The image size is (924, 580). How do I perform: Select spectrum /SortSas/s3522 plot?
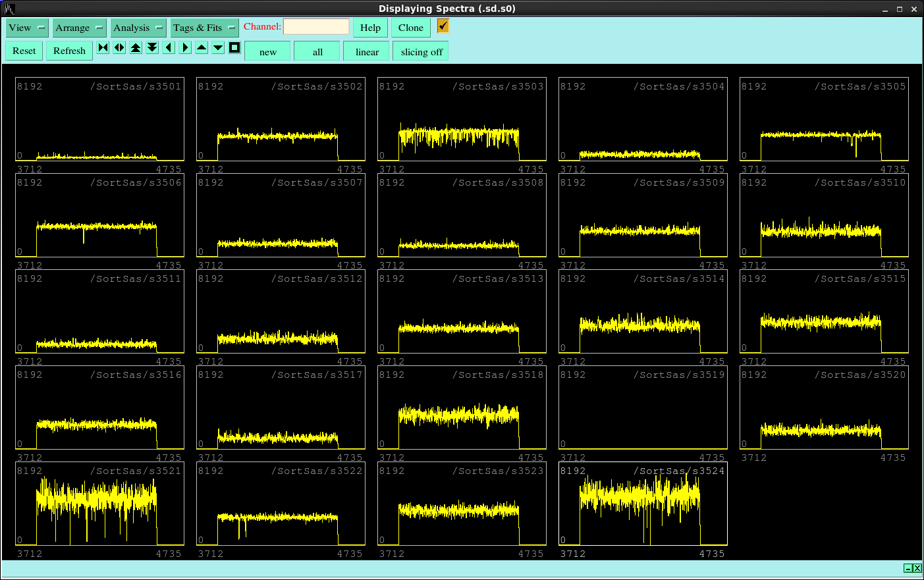pos(281,504)
